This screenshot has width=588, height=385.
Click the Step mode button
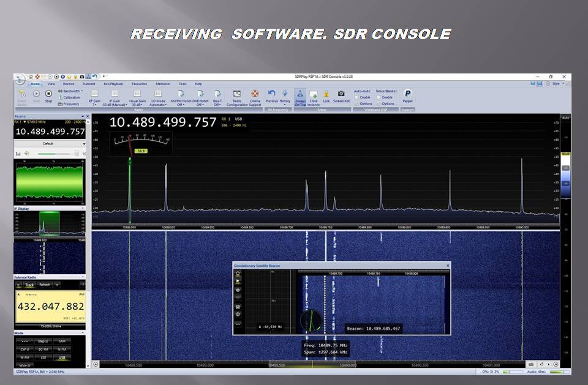pos(43,341)
